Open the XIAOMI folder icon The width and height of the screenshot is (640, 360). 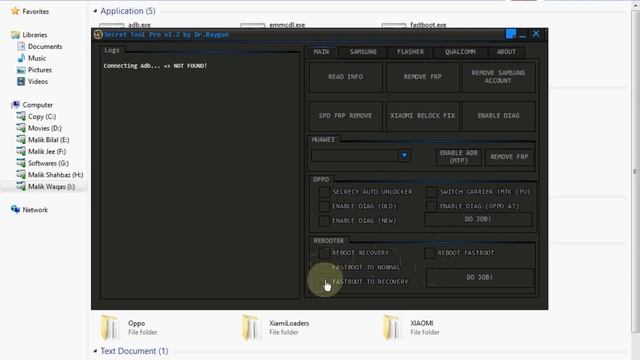pos(393,327)
